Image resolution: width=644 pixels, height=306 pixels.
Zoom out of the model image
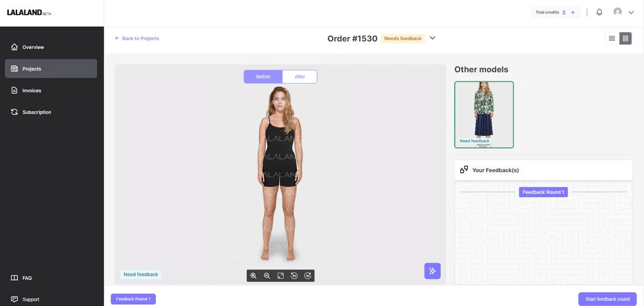(x=267, y=276)
